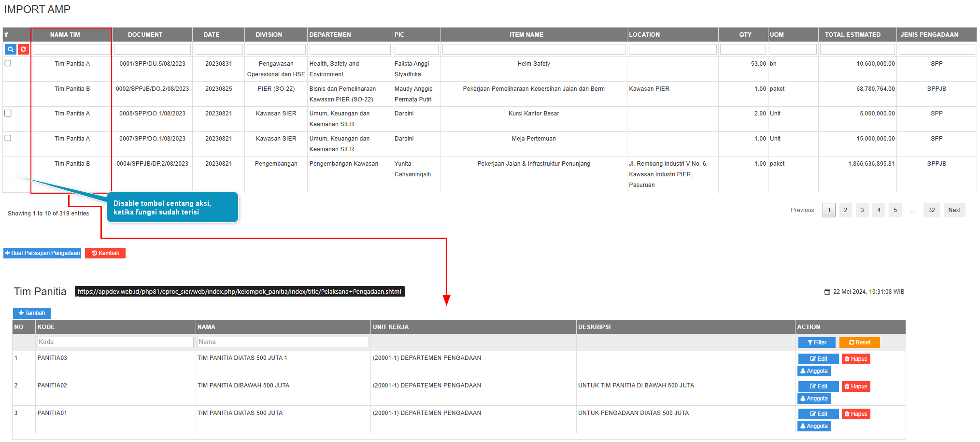
Task: Click the Kode filter input field
Action: click(x=115, y=342)
